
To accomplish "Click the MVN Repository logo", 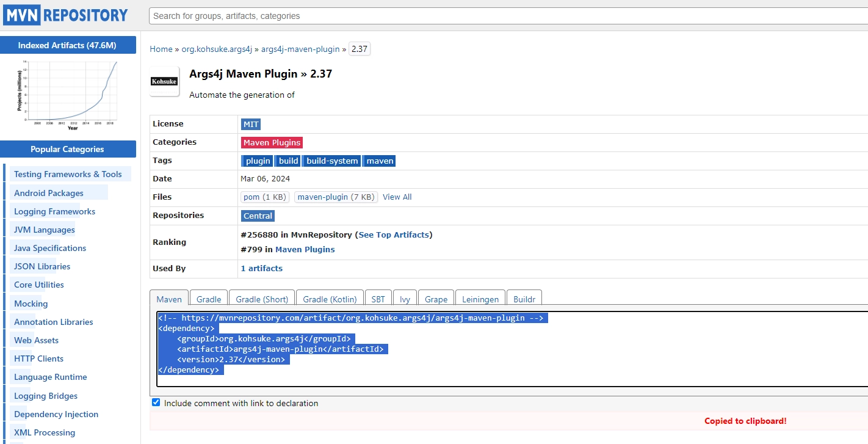I will (x=65, y=15).
